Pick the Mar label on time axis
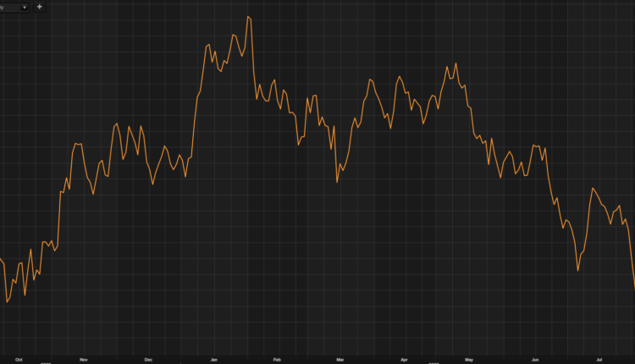Screen dimensions: 635x364 [340, 359]
